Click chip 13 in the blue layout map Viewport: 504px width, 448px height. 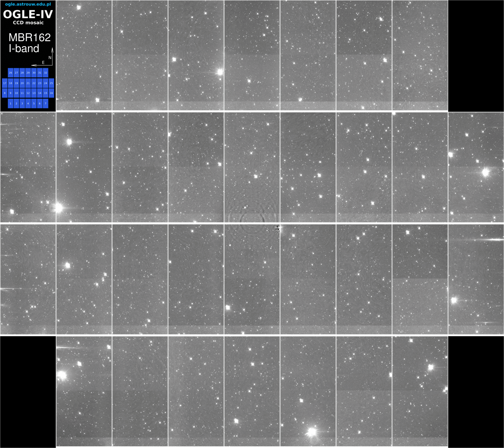(x=34, y=93)
